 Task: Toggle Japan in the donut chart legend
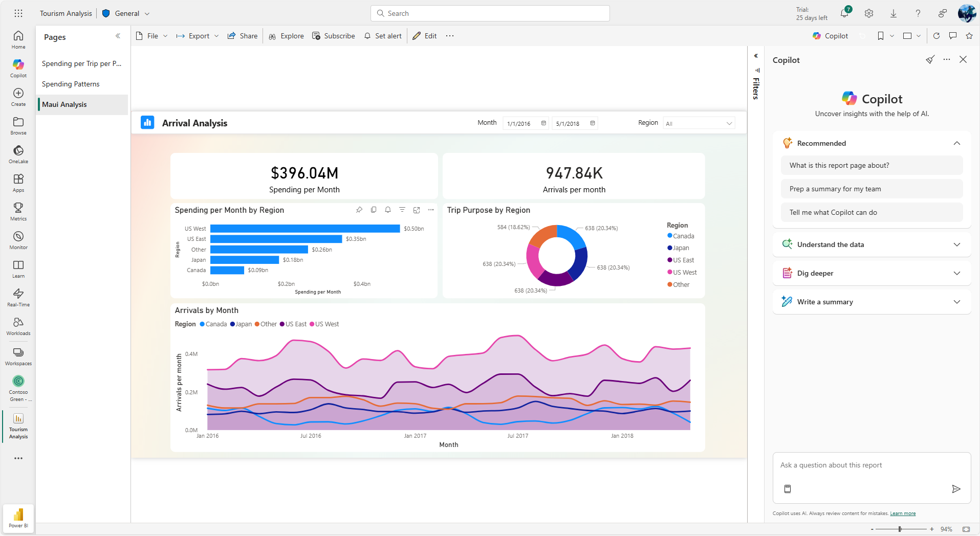point(680,248)
